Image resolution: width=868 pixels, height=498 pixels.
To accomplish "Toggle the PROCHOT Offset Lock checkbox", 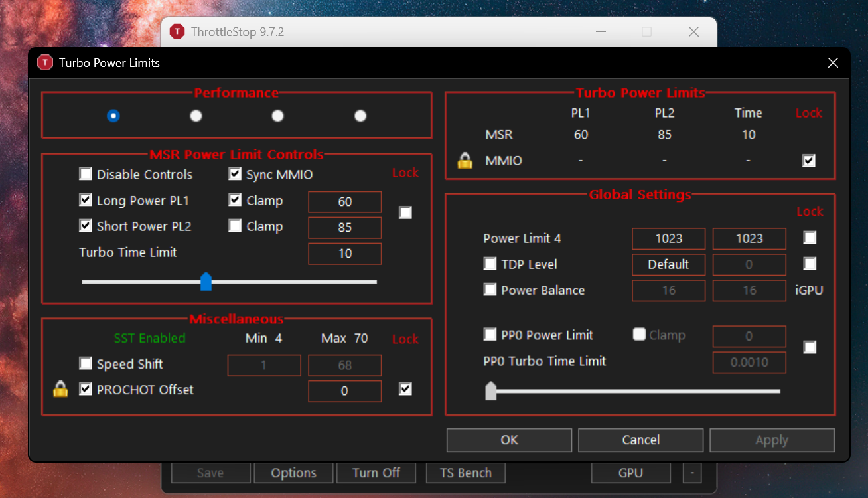I will coord(405,389).
